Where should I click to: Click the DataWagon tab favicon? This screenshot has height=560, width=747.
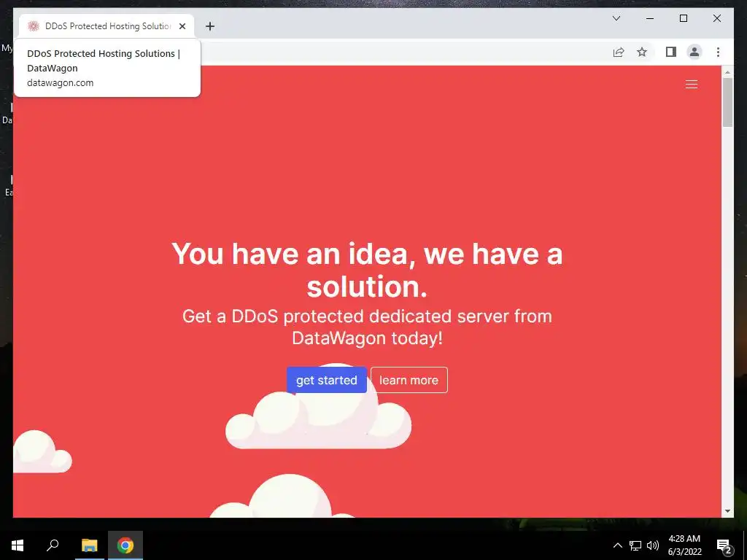click(x=33, y=26)
